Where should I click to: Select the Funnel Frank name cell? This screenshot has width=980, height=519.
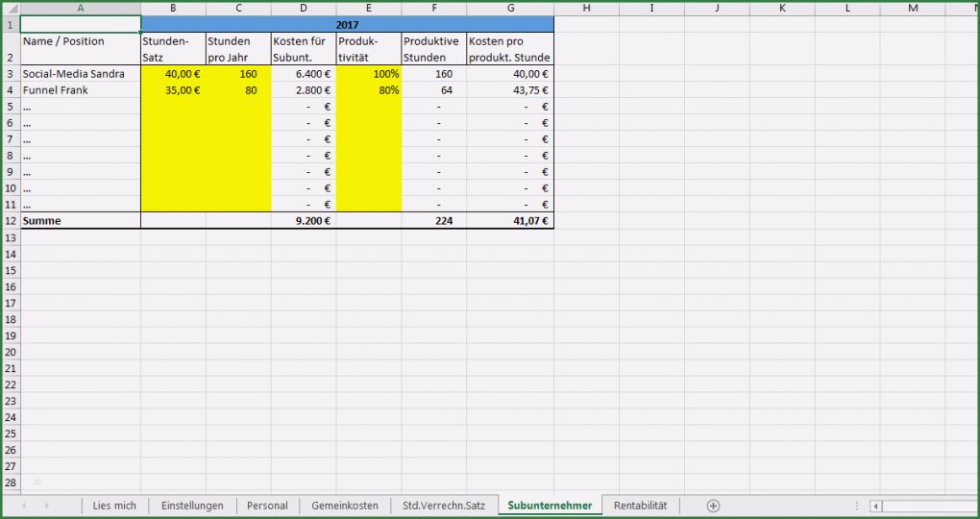pyautogui.click(x=80, y=90)
